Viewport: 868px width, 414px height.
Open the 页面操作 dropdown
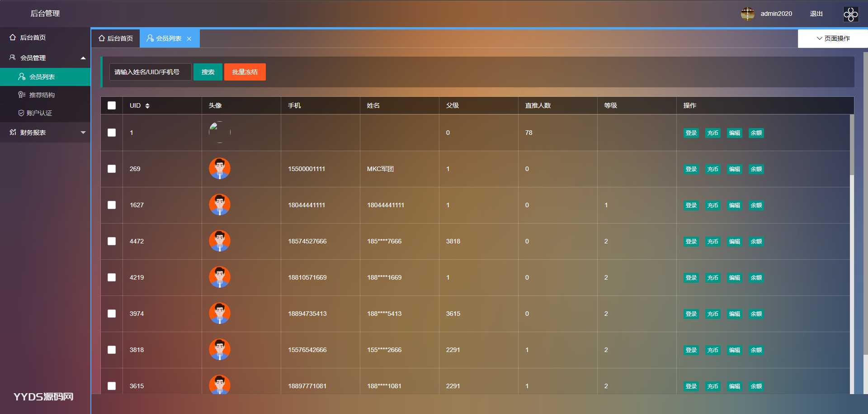point(833,38)
